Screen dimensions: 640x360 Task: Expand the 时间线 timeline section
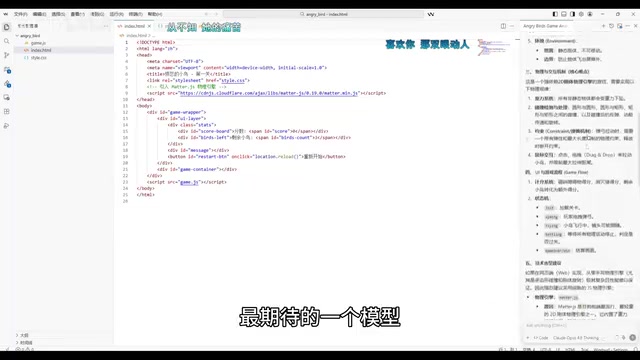pyautogui.click(x=26, y=342)
